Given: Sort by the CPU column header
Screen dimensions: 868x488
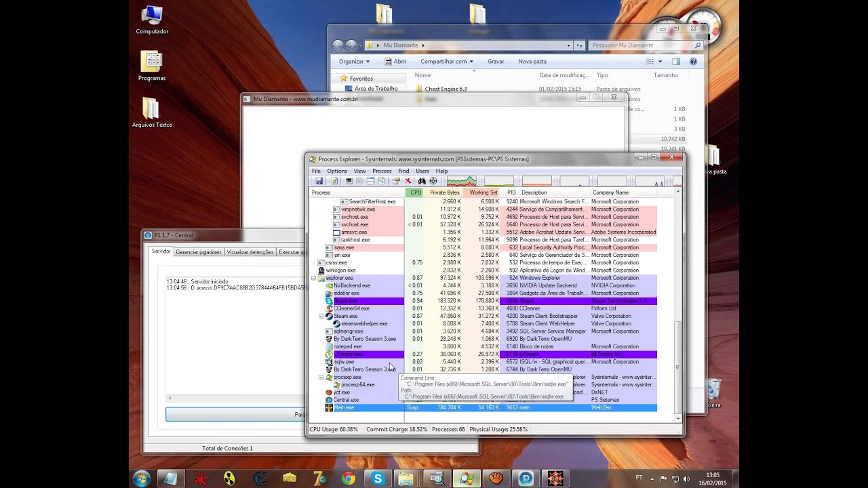Looking at the screenshot, I should tap(415, 192).
